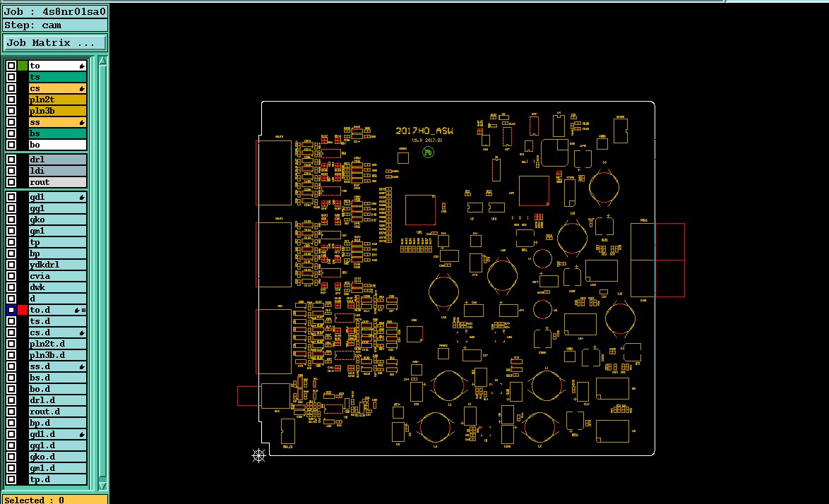This screenshot has width=829, height=504.
Task: Select the gko.d layer name
Action: pos(58,457)
